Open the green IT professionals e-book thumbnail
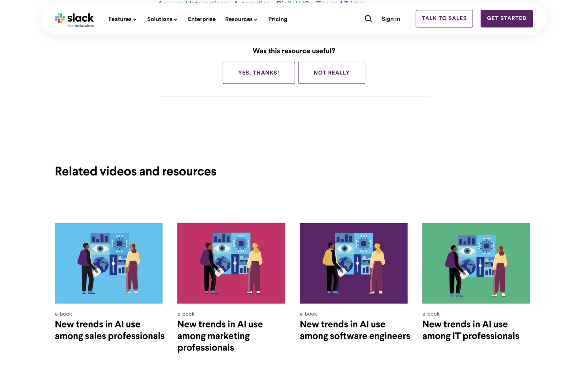 (x=476, y=263)
